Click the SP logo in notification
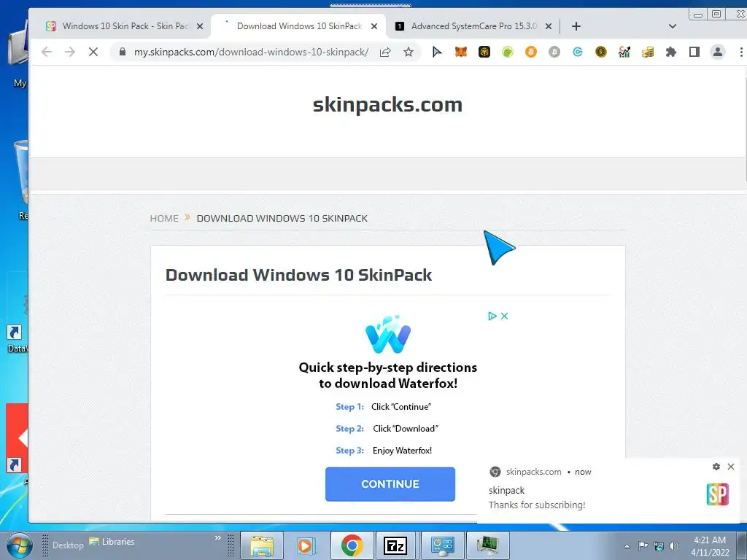Viewport: 747px width, 560px height. coord(718,494)
